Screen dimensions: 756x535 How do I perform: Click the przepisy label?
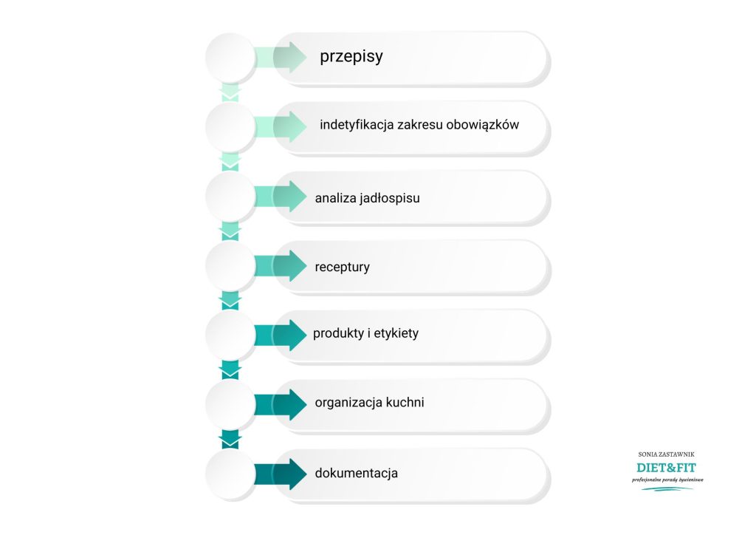(351, 56)
